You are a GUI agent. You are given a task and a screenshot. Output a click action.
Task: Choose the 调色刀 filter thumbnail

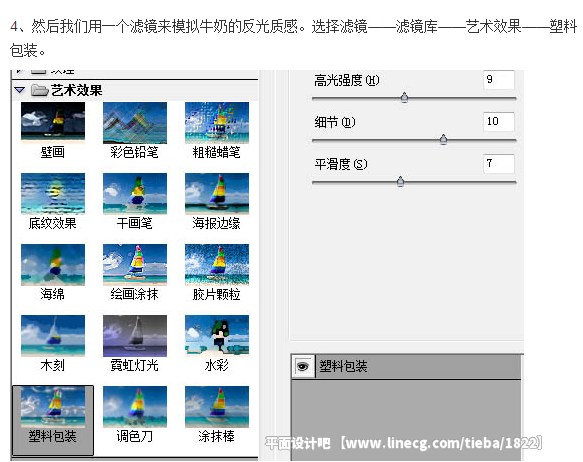[135, 407]
